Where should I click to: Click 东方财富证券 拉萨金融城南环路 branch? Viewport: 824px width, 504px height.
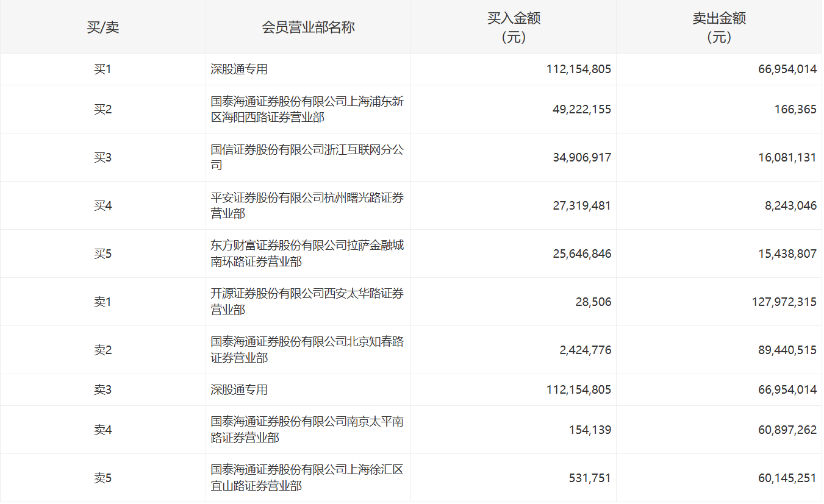coord(307,254)
